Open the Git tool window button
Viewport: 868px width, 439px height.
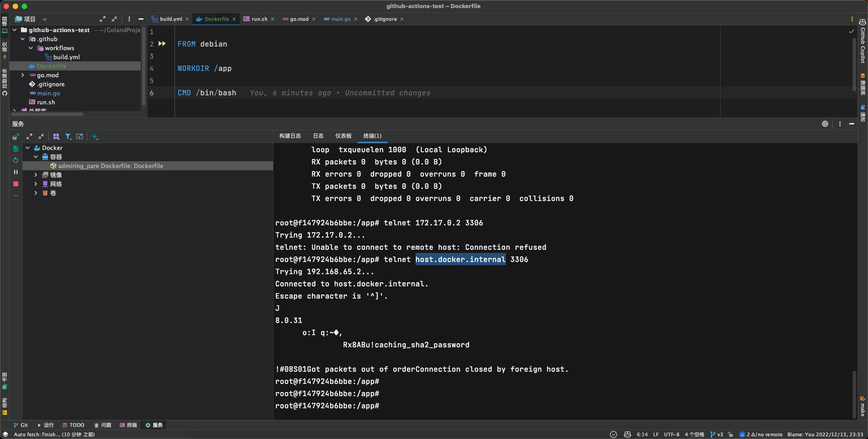[20, 425]
